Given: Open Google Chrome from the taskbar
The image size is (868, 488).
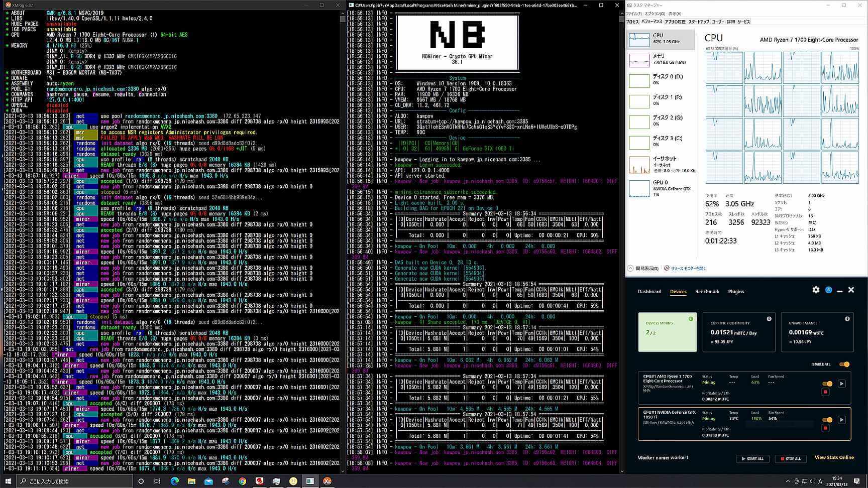Looking at the screenshot, I should click(x=243, y=481).
